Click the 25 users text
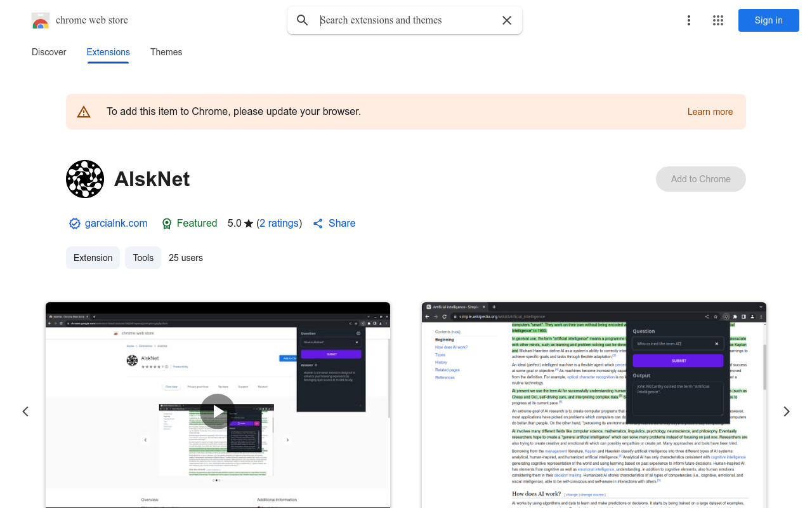The height and width of the screenshot is (508, 812). point(186,258)
